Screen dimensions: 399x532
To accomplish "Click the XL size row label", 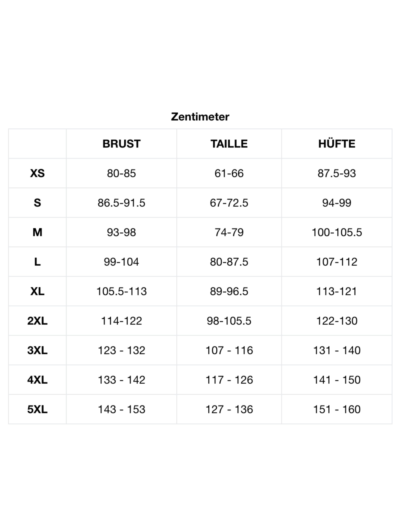I will coord(37,291).
